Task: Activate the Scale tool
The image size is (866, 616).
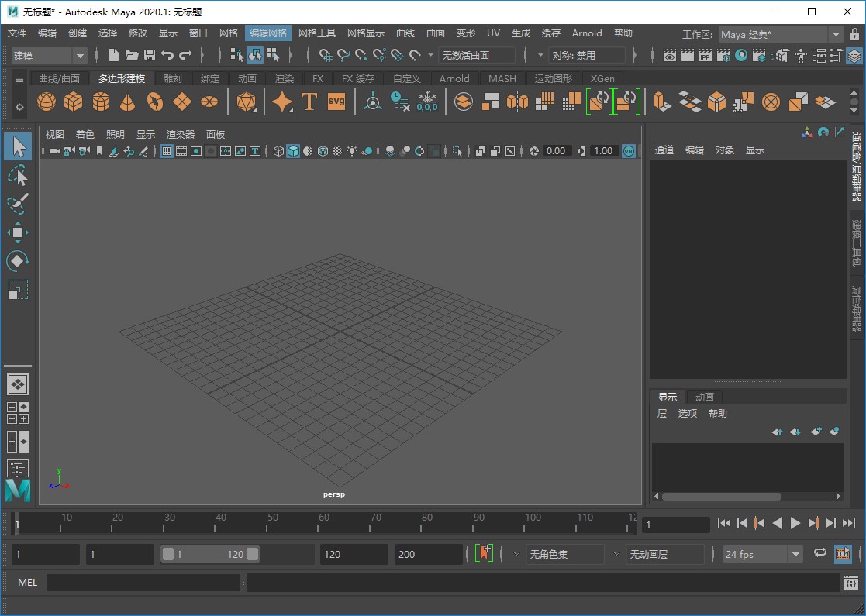Action: tap(18, 289)
